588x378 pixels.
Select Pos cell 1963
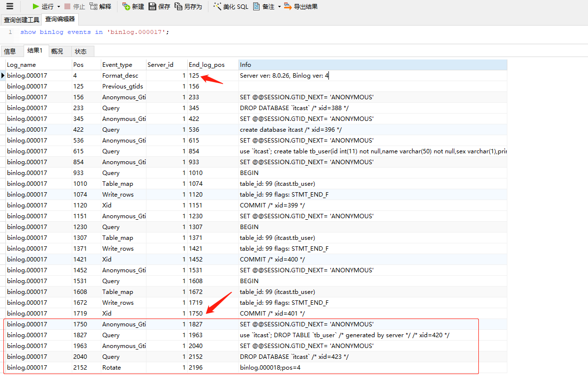[86, 346]
